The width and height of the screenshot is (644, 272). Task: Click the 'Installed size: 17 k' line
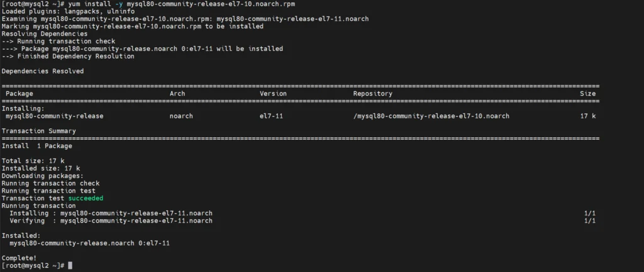(x=41, y=169)
